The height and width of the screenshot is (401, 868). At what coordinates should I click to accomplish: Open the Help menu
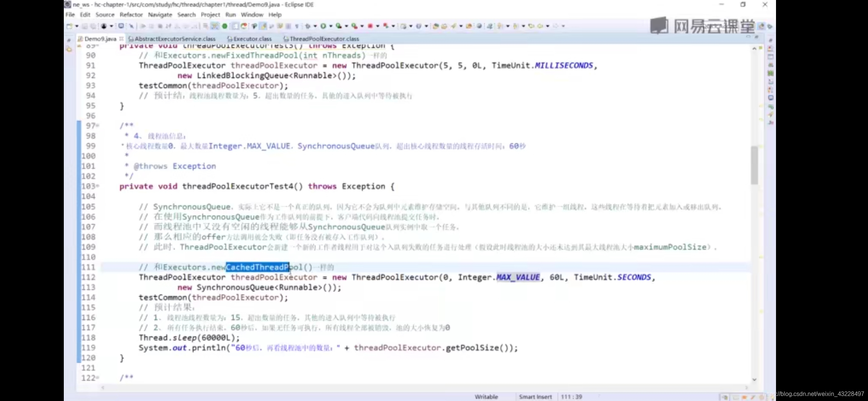pyautogui.click(x=275, y=14)
